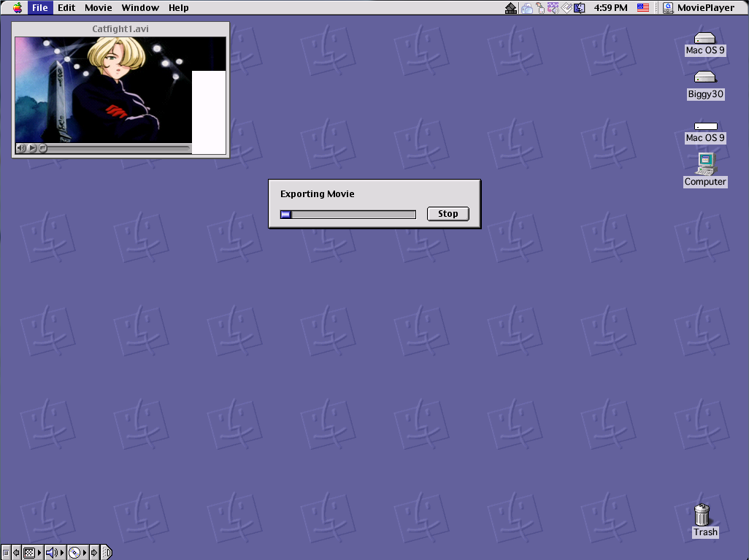Click the 4:59 PM clock
Viewport: 749px width, 560px height.
pos(610,8)
